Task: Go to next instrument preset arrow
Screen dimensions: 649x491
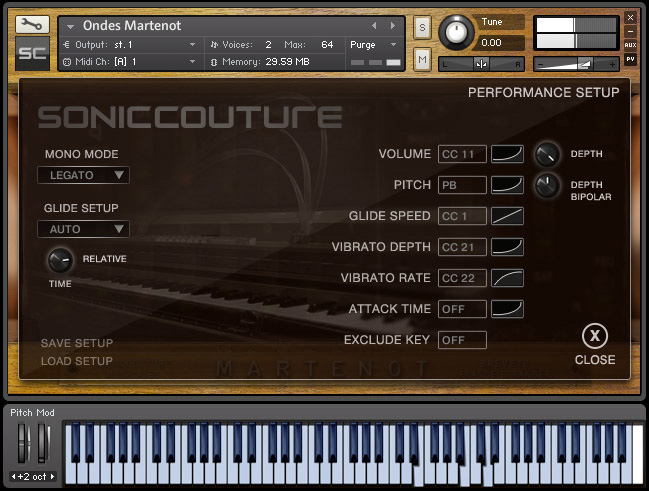Action: (392, 26)
